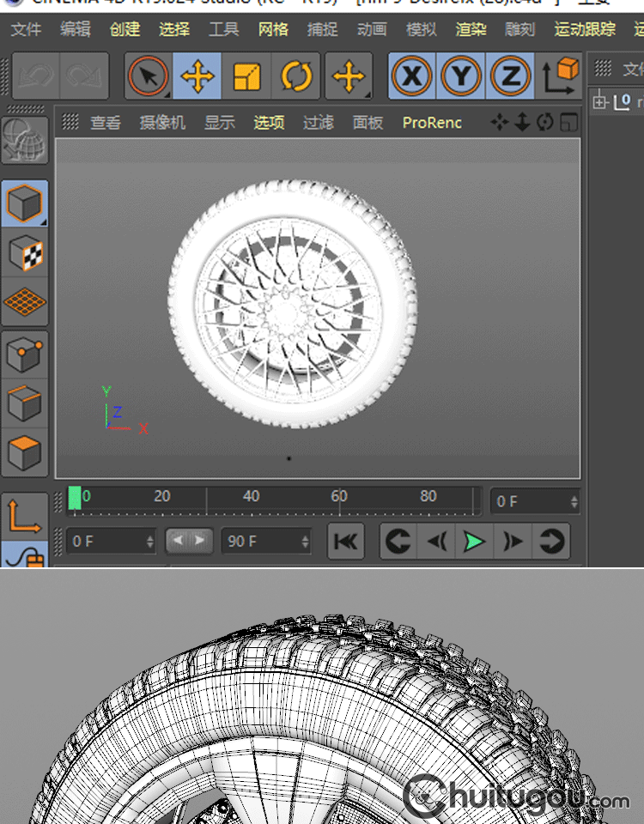
Task: Toggle X axis lock
Action: tap(412, 77)
